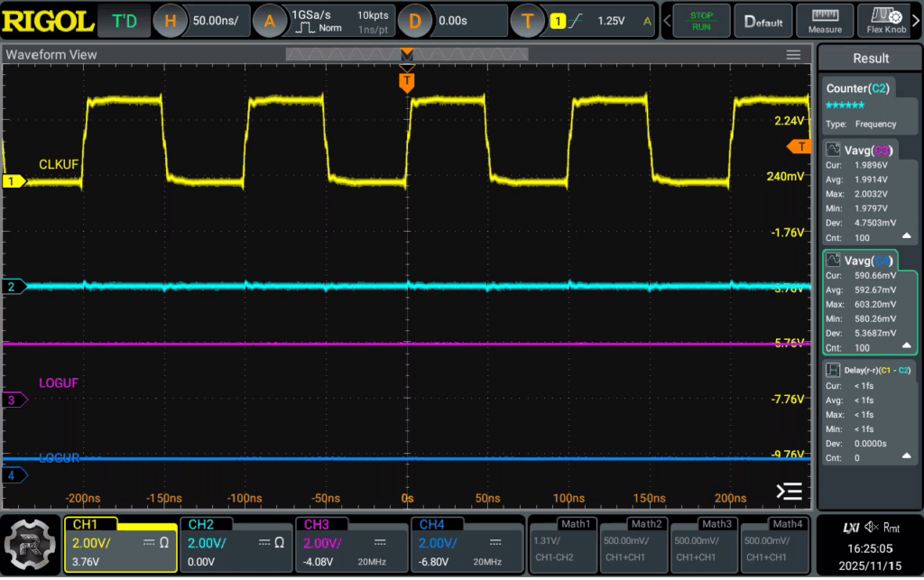Show more toolbar items with right arrow

pos(917,22)
